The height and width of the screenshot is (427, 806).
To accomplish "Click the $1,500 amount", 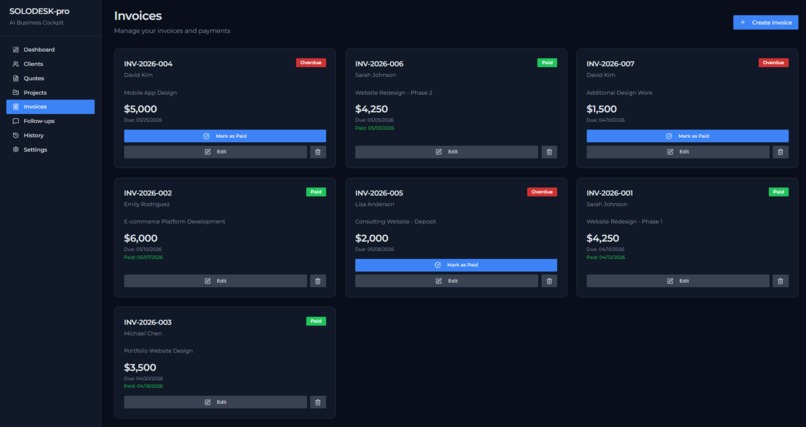I will tap(601, 109).
